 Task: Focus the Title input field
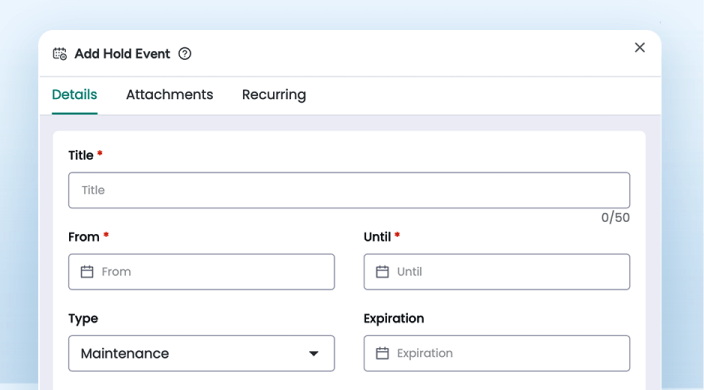[x=349, y=190]
